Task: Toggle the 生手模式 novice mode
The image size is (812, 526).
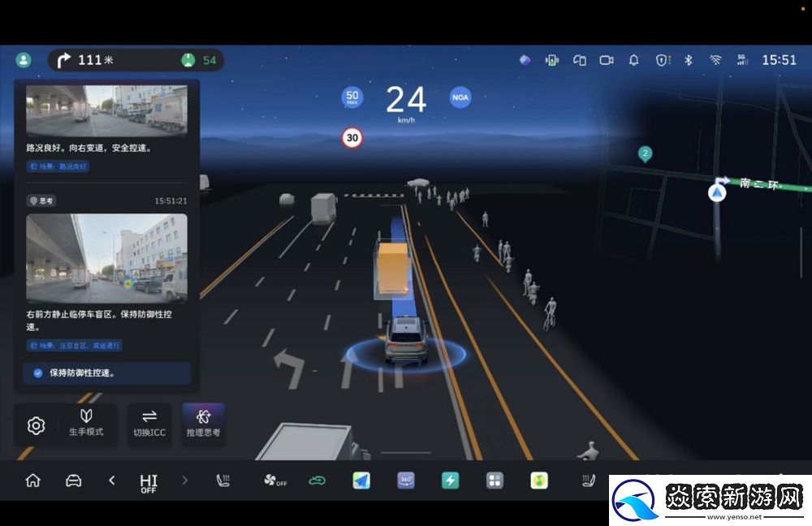Action: [86, 424]
